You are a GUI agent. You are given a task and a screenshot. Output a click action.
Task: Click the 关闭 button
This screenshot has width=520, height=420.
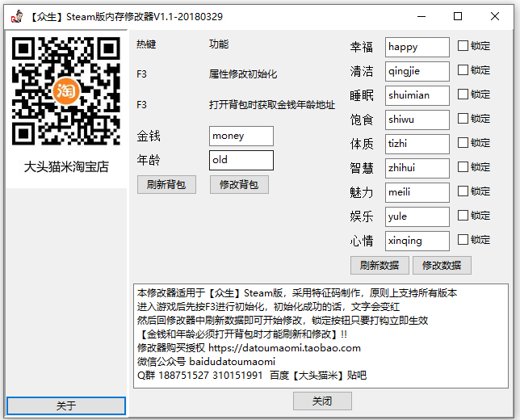coord(322,401)
